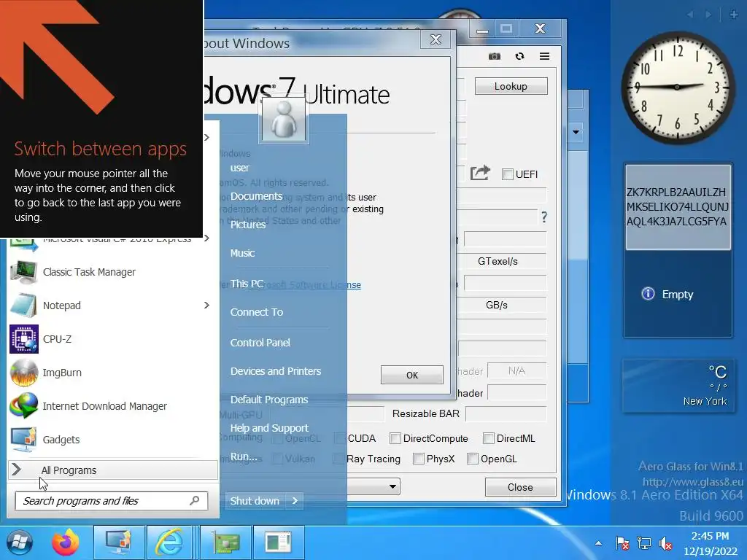Launch Notepad from the Start menu
The width and height of the screenshot is (747, 560).
[61, 306]
